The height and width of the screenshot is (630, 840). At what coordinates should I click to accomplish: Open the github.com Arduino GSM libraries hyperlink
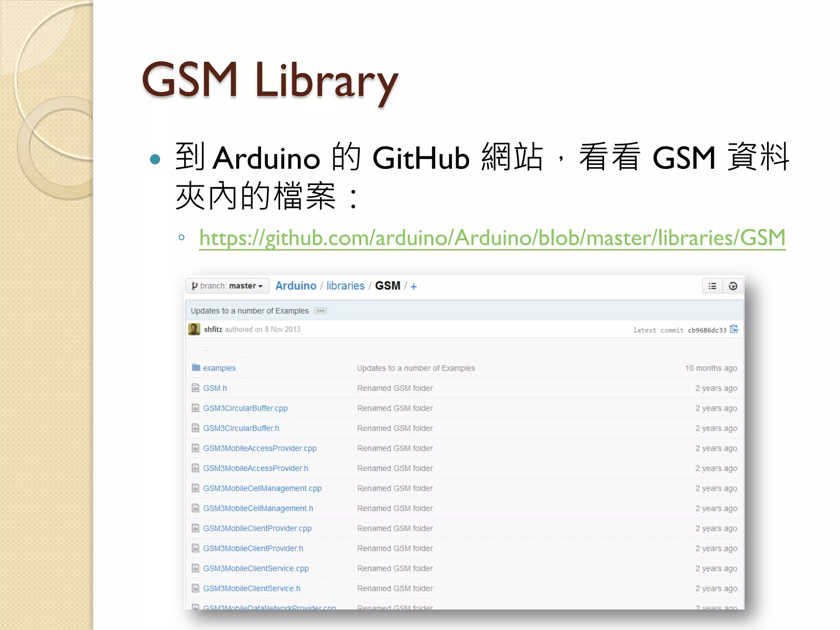pyautogui.click(x=492, y=238)
